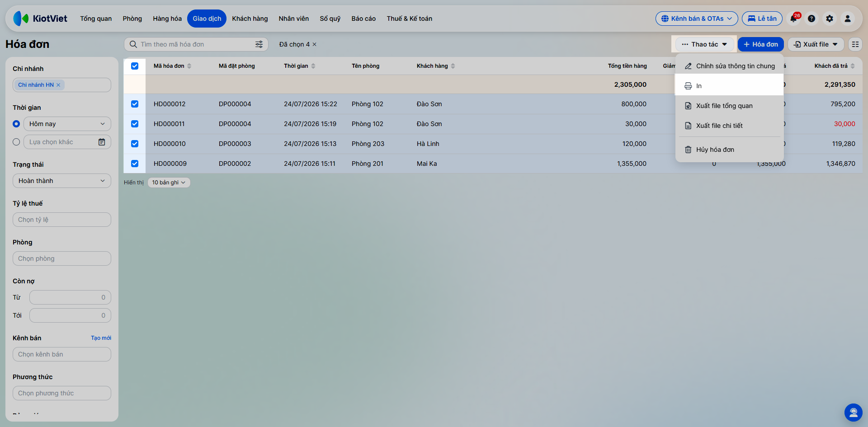Screen dimensions: 868x427
Task: Go to the 'Hàng hóa' nav tab
Action: pos(167,19)
